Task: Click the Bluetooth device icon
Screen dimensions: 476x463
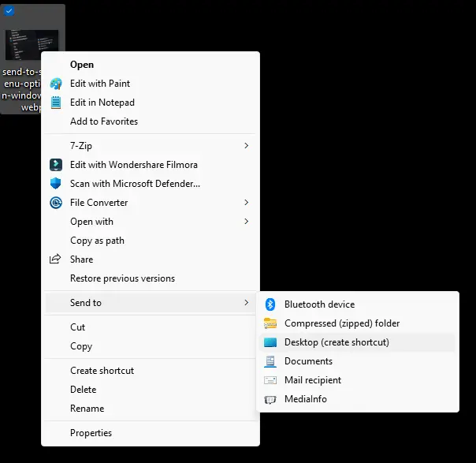Action: click(270, 304)
